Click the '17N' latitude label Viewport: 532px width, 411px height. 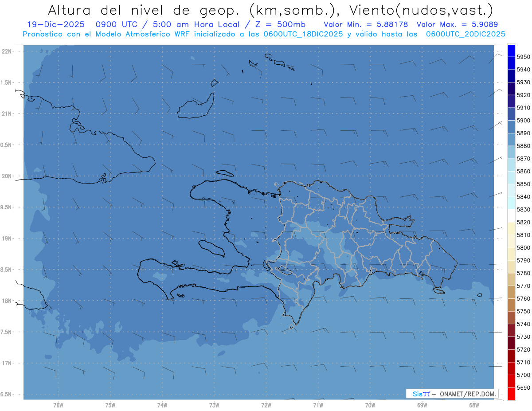7,363
